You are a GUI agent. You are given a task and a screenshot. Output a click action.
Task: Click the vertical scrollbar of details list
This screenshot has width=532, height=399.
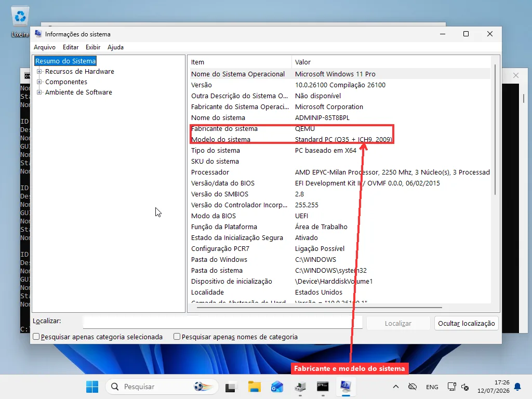click(495, 129)
